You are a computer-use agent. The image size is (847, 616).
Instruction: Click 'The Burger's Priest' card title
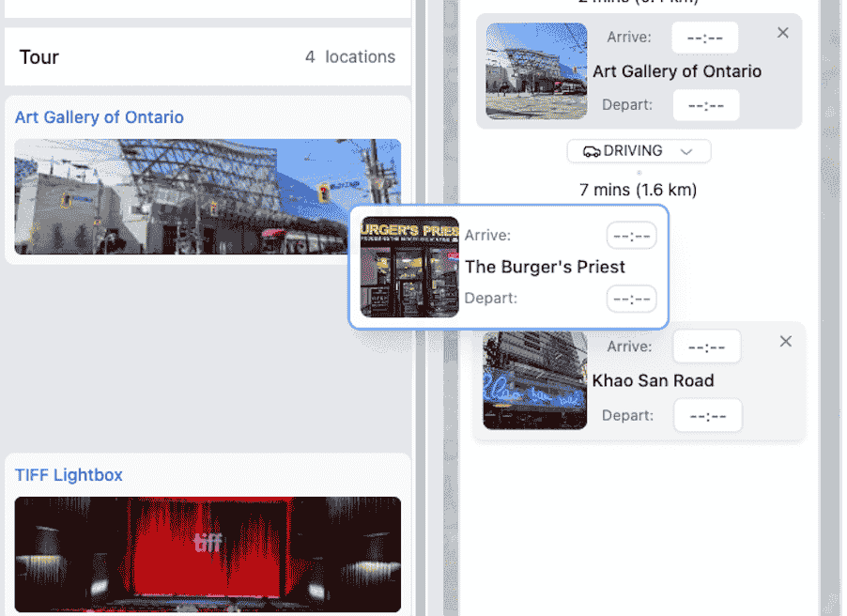[545, 267]
